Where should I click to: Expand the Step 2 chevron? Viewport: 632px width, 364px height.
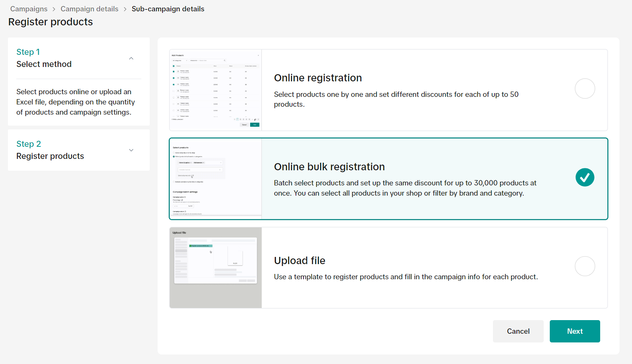131,150
